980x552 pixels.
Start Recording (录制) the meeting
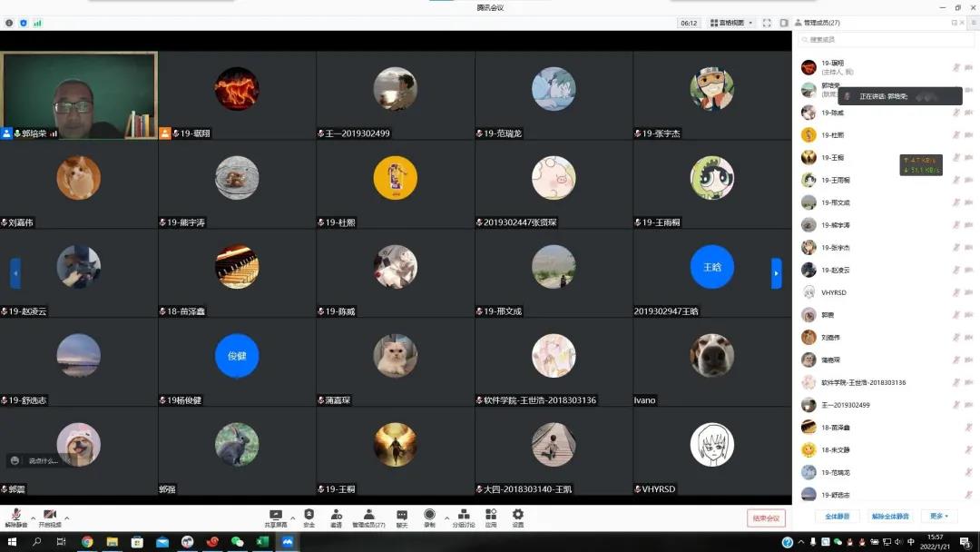[x=429, y=517]
